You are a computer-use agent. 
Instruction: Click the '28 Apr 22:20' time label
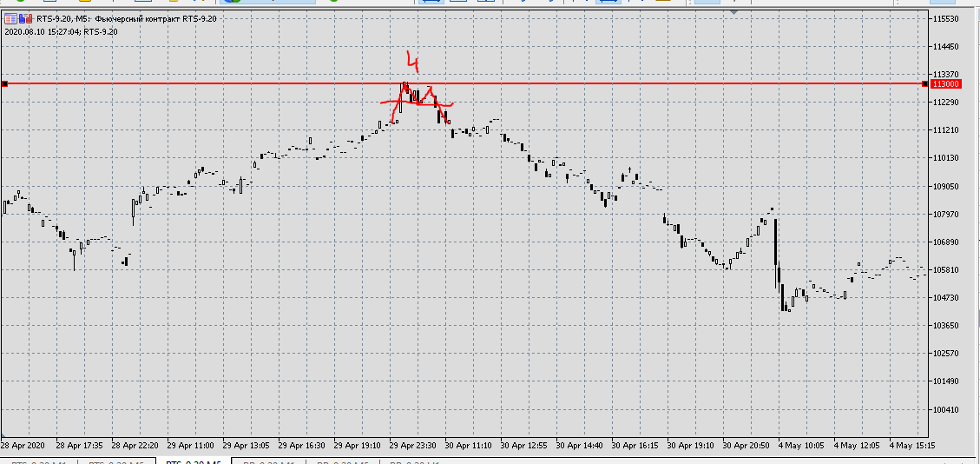pyautogui.click(x=135, y=445)
